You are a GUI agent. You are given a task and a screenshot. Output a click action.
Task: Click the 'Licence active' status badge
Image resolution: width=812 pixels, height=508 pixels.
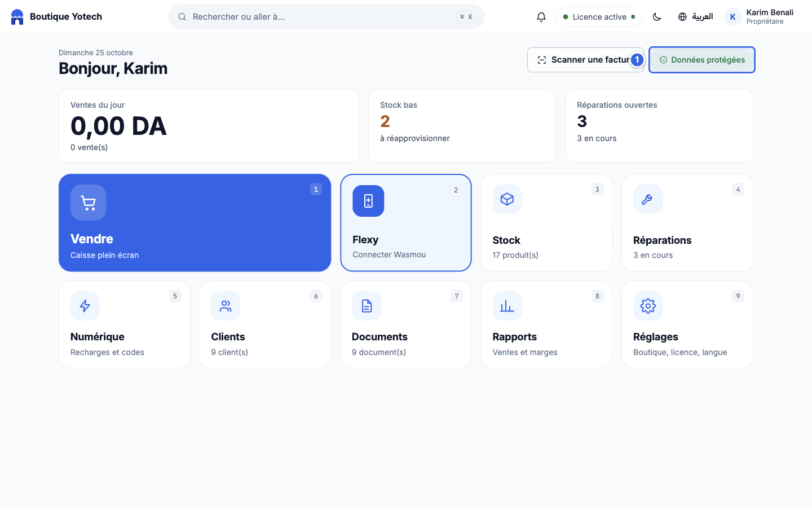(599, 17)
